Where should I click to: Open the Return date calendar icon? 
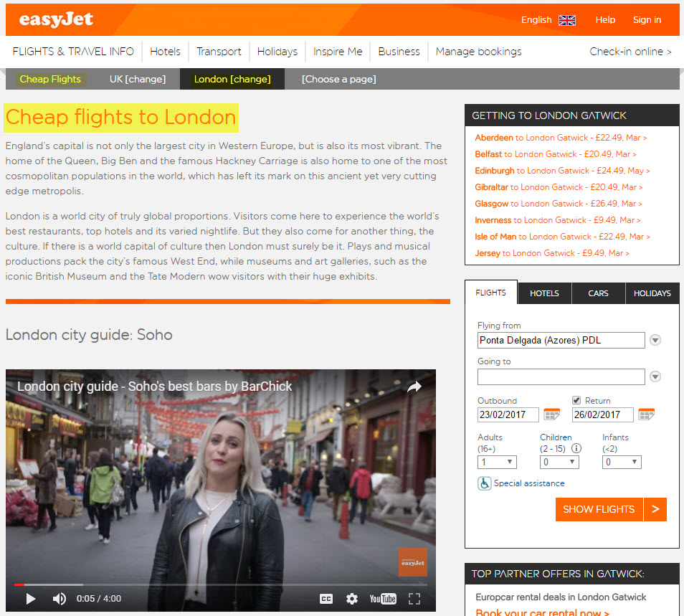(646, 414)
